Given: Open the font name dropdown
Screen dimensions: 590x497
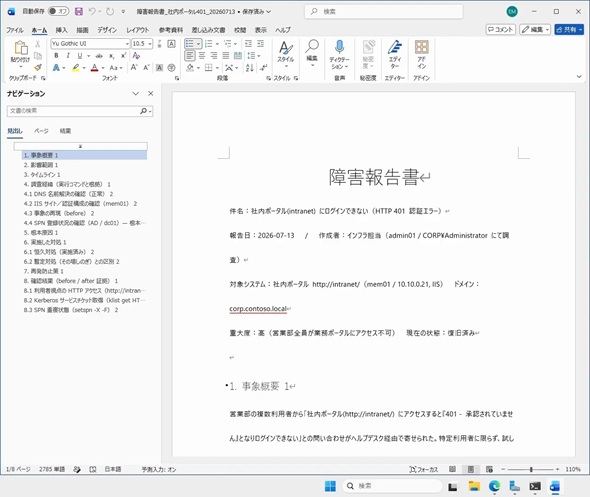Looking at the screenshot, I should pos(127,44).
